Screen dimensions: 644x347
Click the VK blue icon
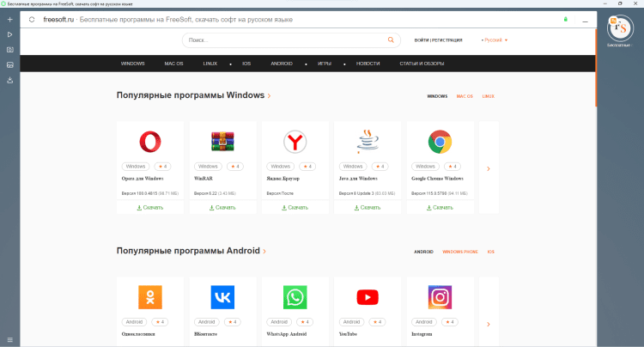[x=222, y=297]
